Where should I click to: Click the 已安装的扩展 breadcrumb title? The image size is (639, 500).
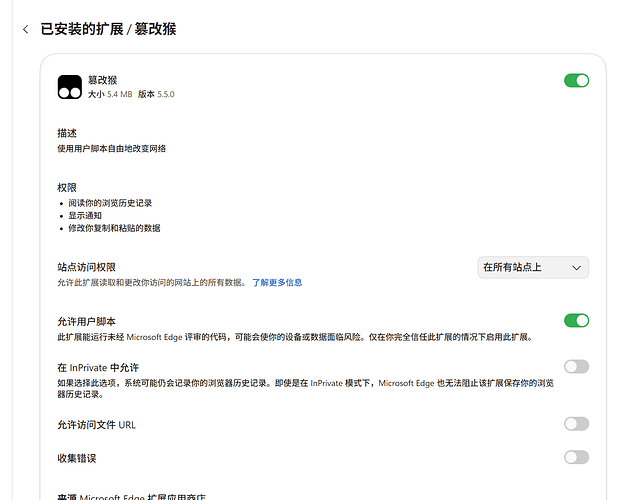click(82, 29)
